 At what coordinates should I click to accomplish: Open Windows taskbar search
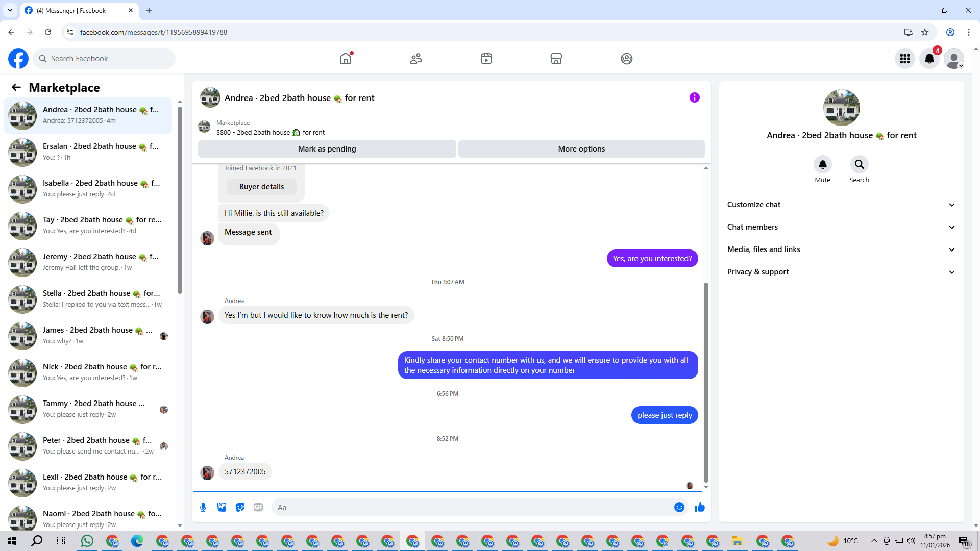tap(37, 541)
